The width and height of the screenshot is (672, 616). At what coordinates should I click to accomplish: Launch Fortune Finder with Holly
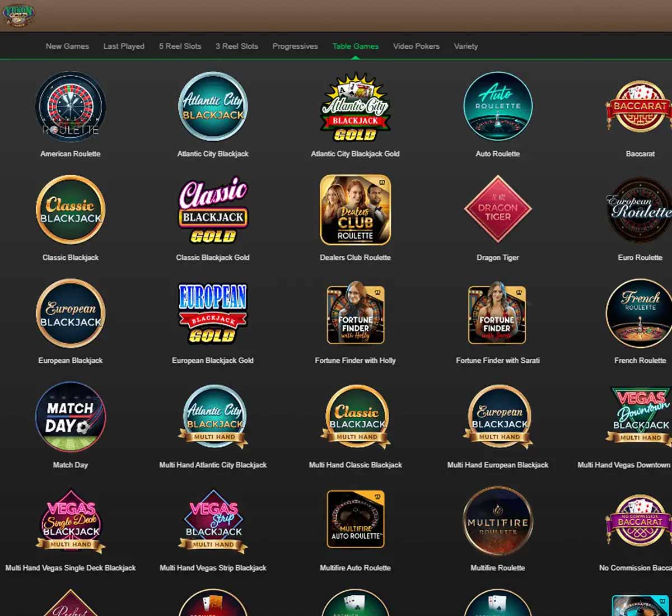point(355,314)
